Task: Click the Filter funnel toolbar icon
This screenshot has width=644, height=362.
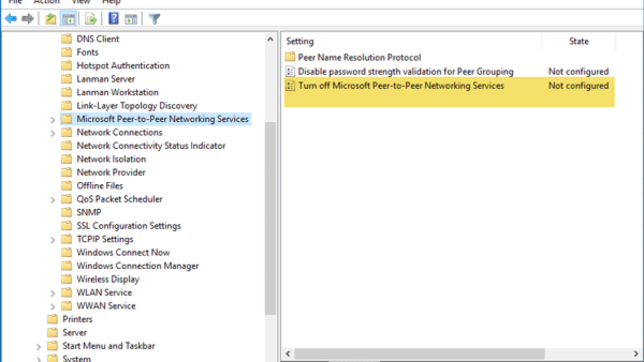Action: (155, 19)
